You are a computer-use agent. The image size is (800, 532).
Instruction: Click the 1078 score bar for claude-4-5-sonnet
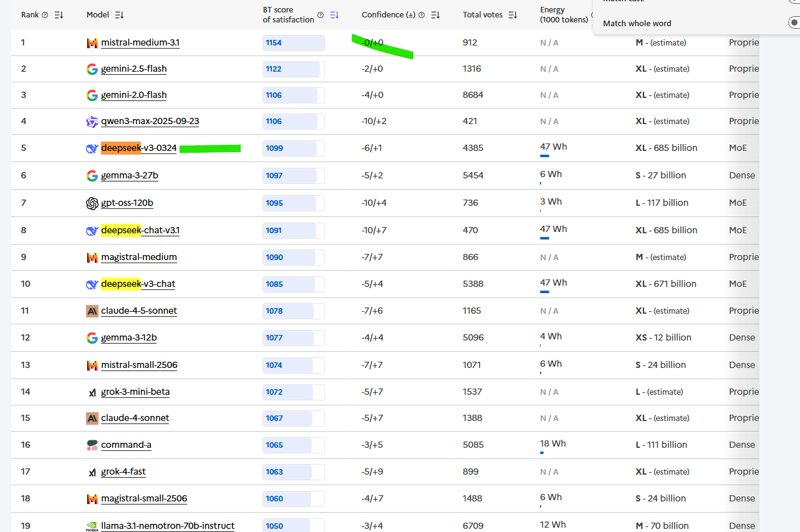[294, 311]
